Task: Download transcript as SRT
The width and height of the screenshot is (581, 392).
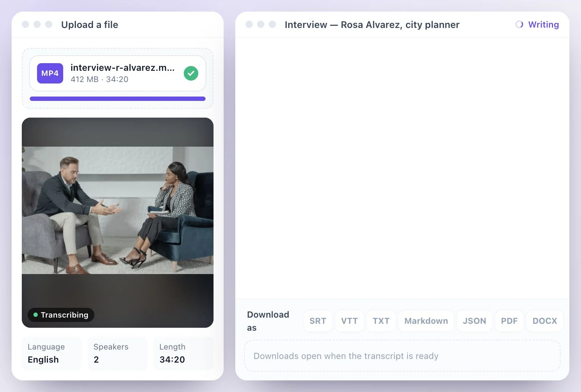Action: point(318,321)
